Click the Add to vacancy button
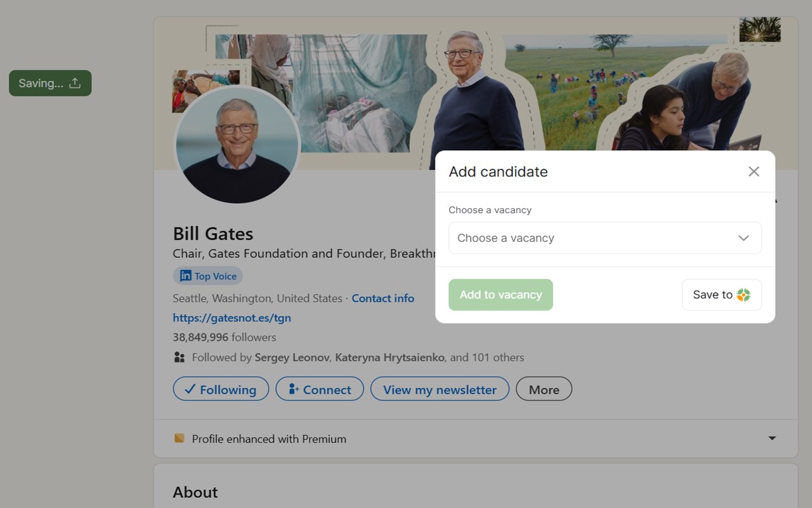 click(x=501, y=295)
